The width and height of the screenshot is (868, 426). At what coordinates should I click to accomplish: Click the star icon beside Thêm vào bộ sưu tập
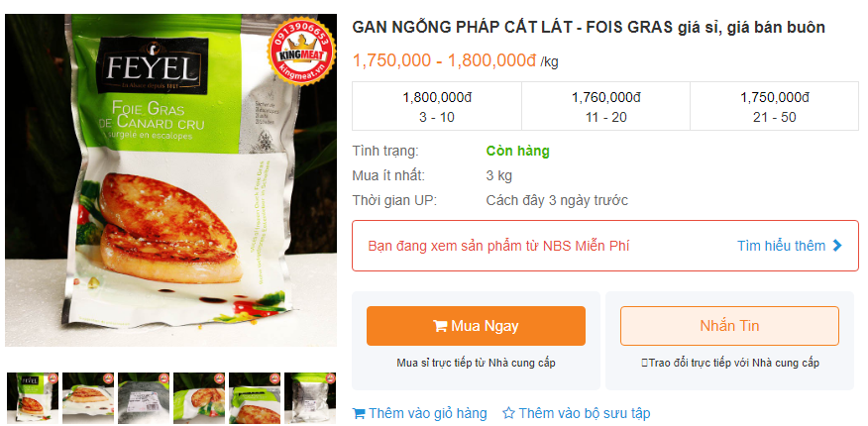point(508,413)
